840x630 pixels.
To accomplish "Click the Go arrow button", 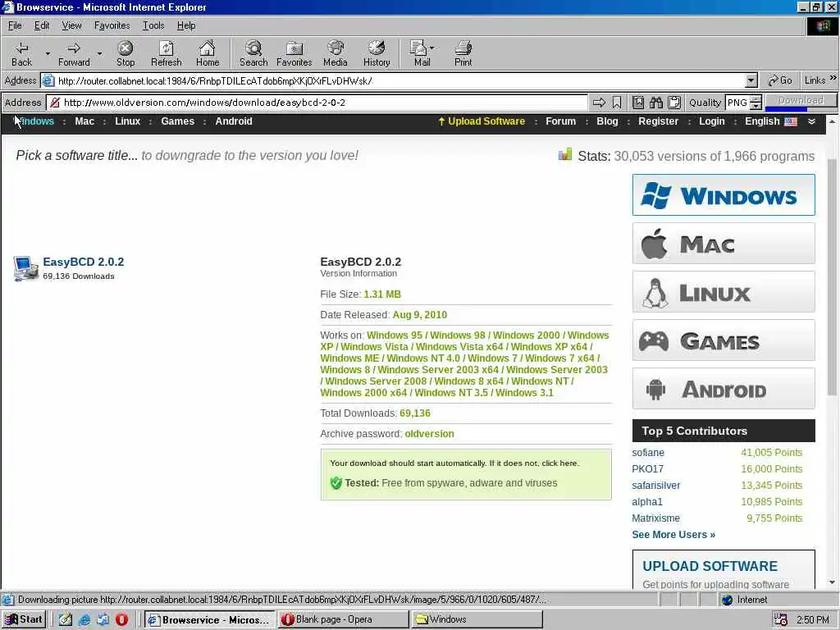I will coord(779,80).
